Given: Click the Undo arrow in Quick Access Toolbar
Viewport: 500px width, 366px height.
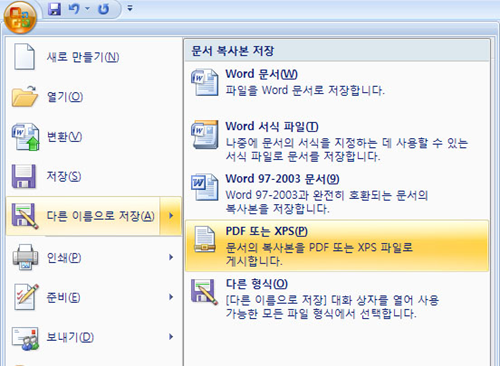Looking at the screenshot, I should click(x=74, y=9).
